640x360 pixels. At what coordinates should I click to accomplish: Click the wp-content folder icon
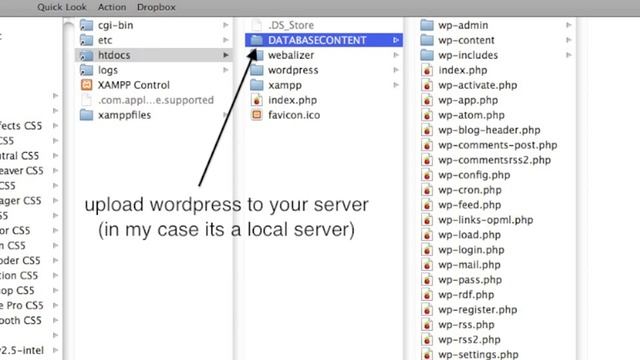tap(427, 40)
